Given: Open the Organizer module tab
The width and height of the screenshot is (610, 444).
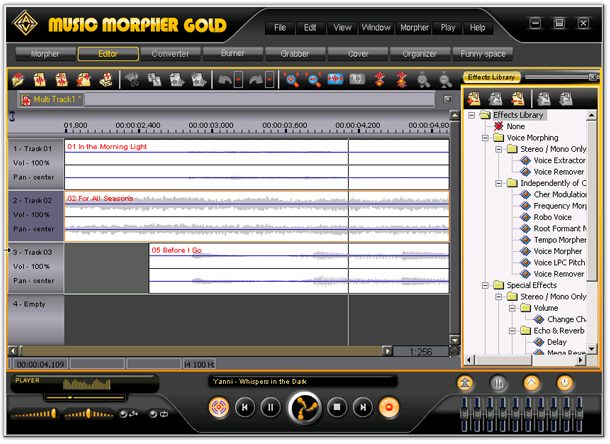Looking at the screenshot, I should (420, 54).
